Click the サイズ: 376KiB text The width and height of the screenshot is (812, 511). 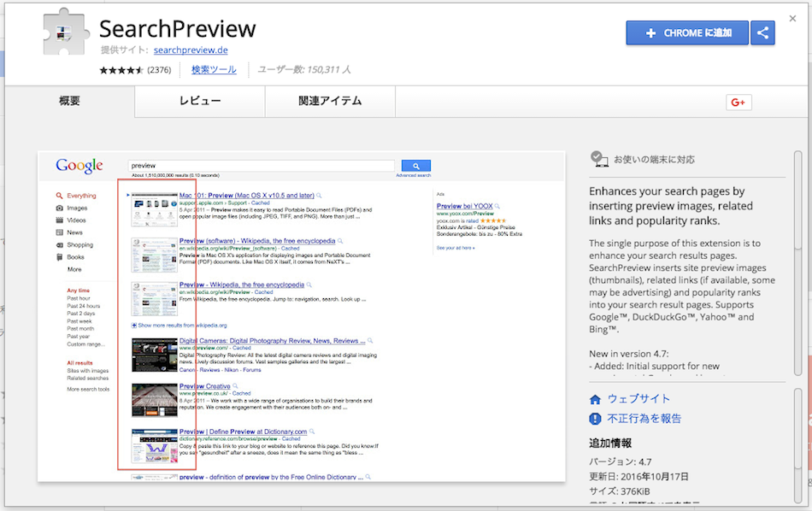[x=620, y=491]
